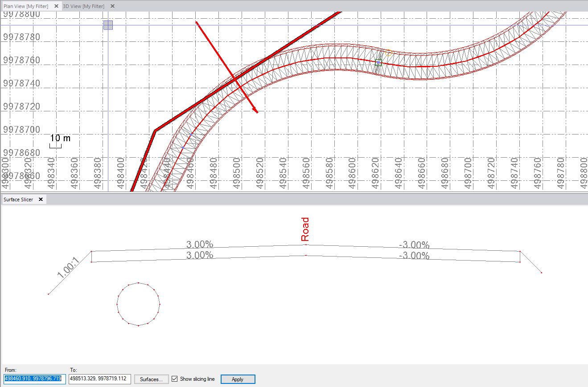Click the red slicing line arrowhead
Viewport: 588px width, 387px height.
(256, 111)
